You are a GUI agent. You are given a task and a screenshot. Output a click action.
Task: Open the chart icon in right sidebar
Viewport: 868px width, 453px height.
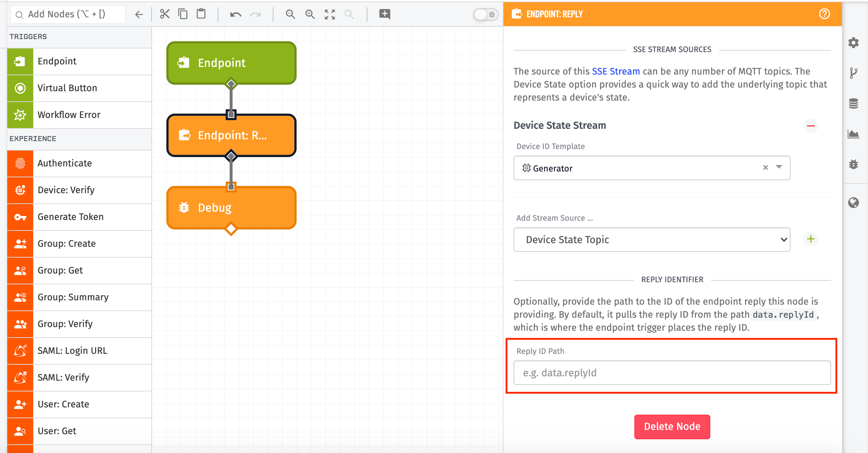point(854,134)
